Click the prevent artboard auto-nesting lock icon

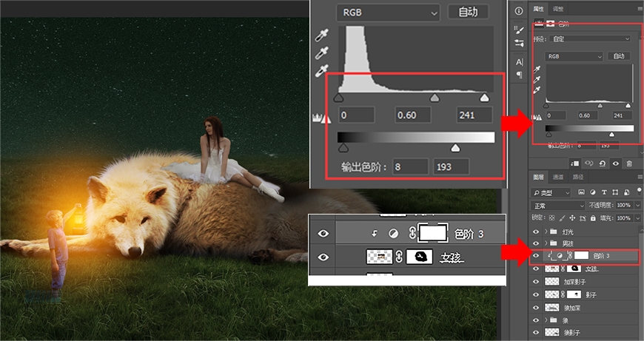point(583,218)
